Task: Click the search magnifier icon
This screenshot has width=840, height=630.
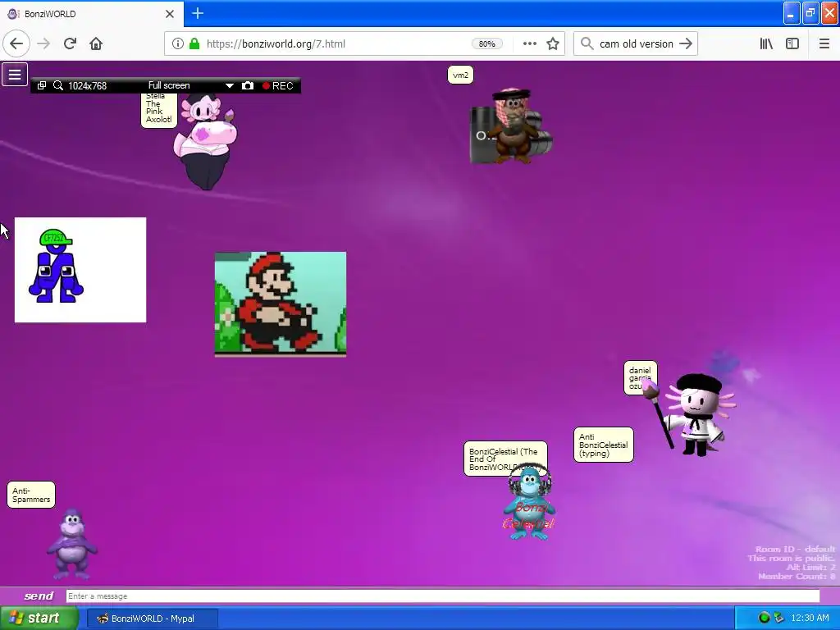Action: tap(587, 43)
